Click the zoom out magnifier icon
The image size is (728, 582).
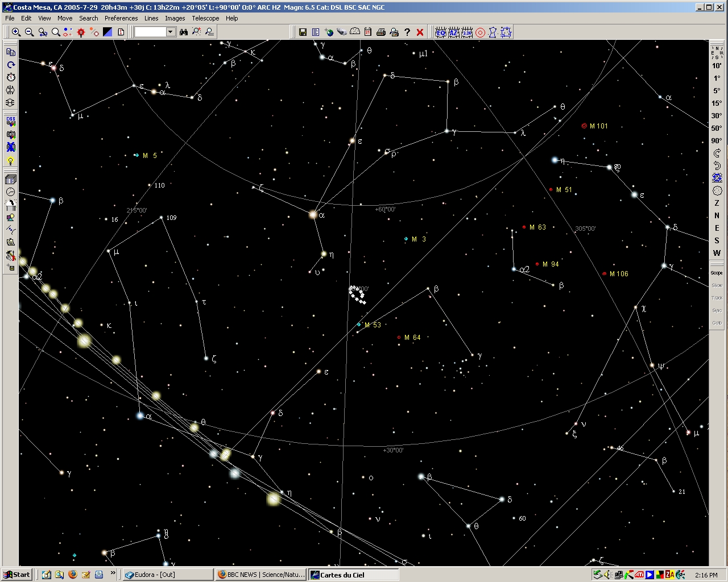click(x=30, y=32)
